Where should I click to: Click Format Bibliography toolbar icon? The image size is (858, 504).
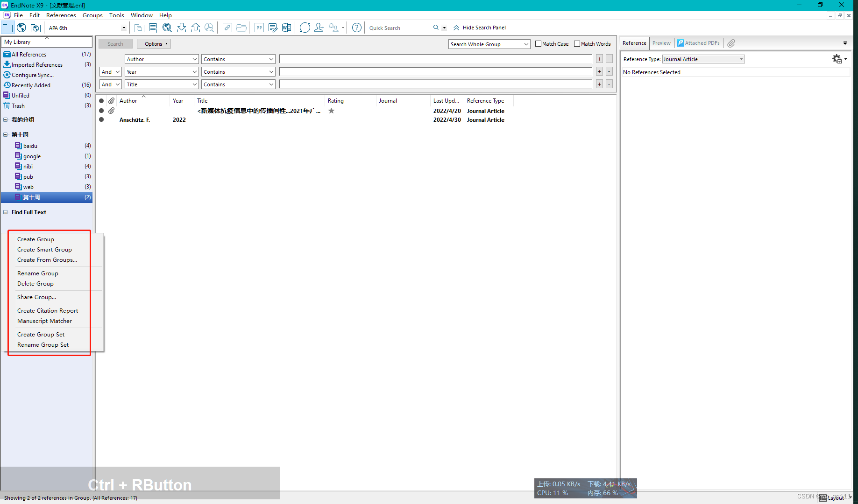coord(273,28)
